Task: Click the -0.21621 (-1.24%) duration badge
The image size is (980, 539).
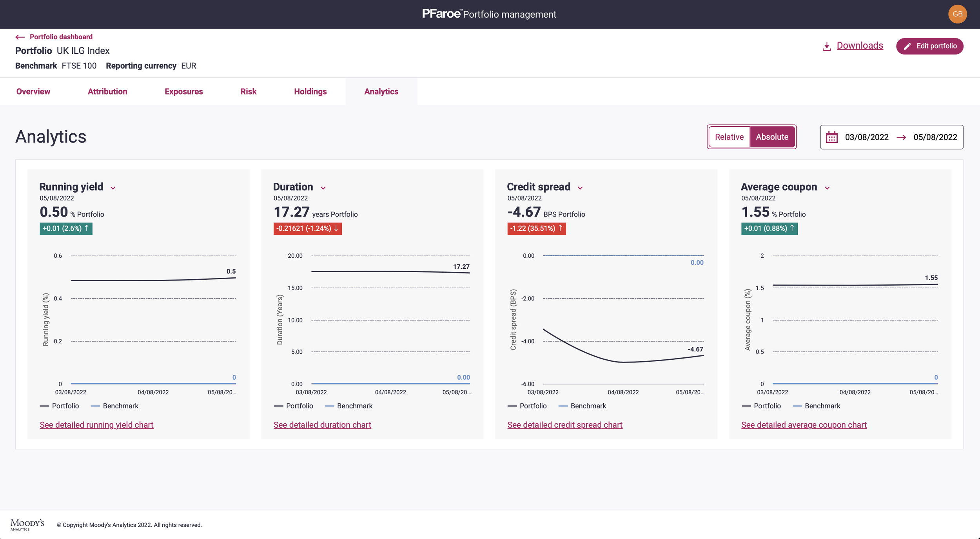Action: coord(308,228)
